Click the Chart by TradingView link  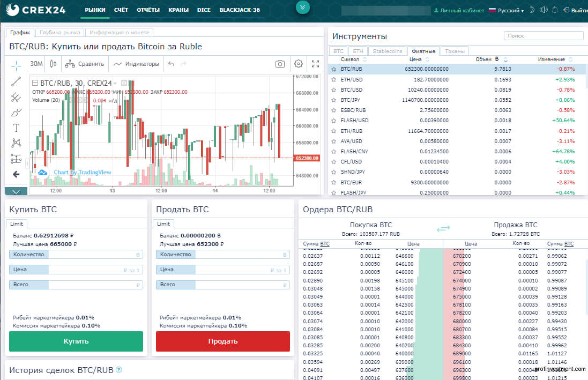point(83,172)
